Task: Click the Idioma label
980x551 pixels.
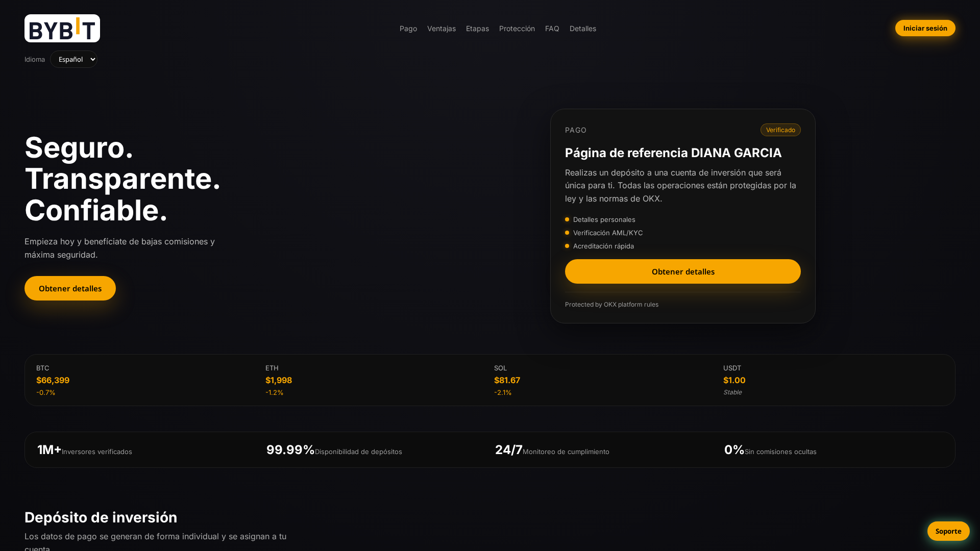Action: point(35,59)
